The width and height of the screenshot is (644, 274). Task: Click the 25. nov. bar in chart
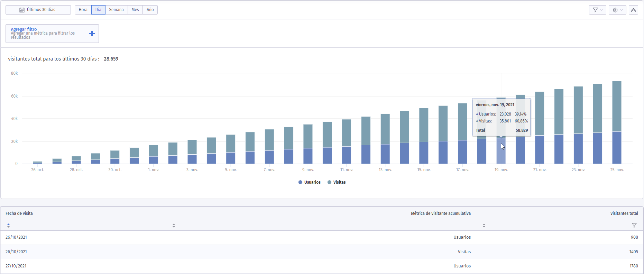point(617,122)
